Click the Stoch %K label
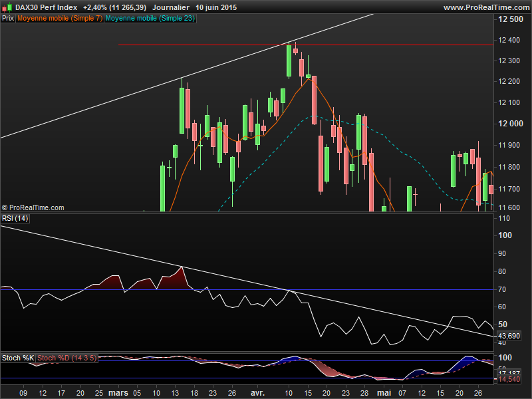This screenshot has height=399, width=532. [x=18, y=358]
